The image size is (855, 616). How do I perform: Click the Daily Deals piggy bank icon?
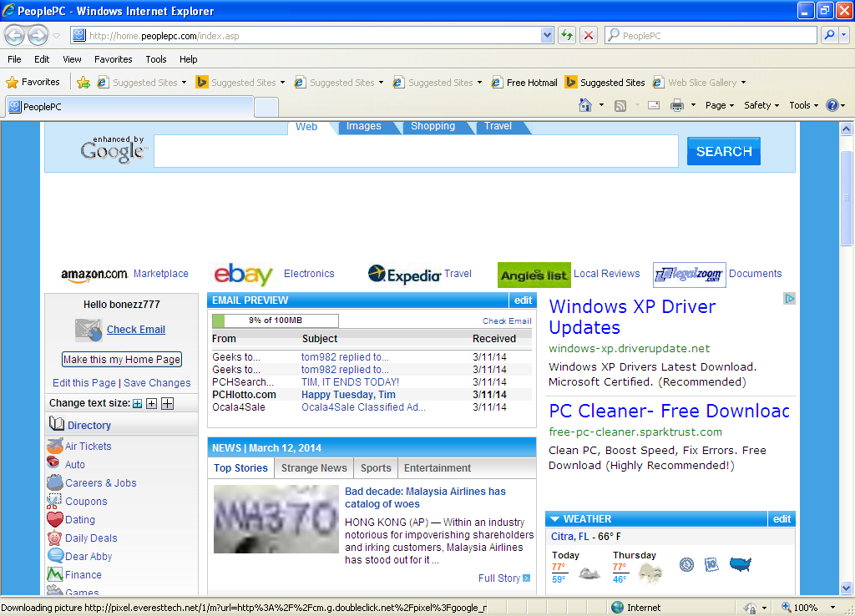55,538
